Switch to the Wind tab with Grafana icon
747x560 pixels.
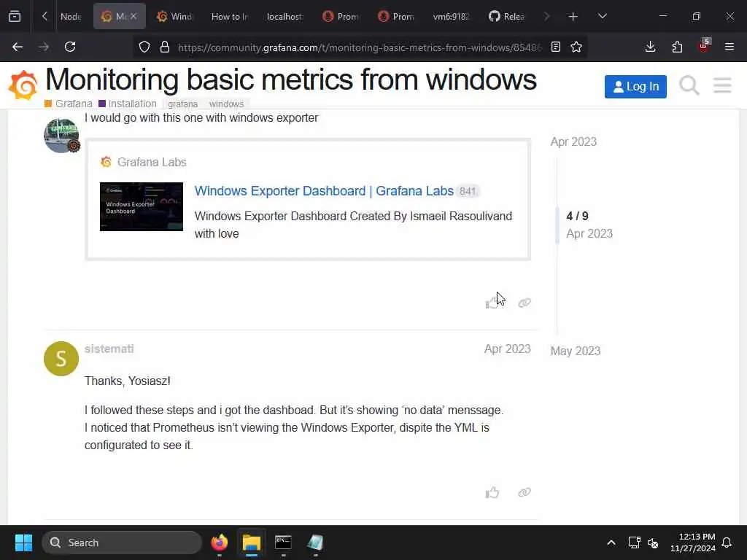tap(174, 16)
